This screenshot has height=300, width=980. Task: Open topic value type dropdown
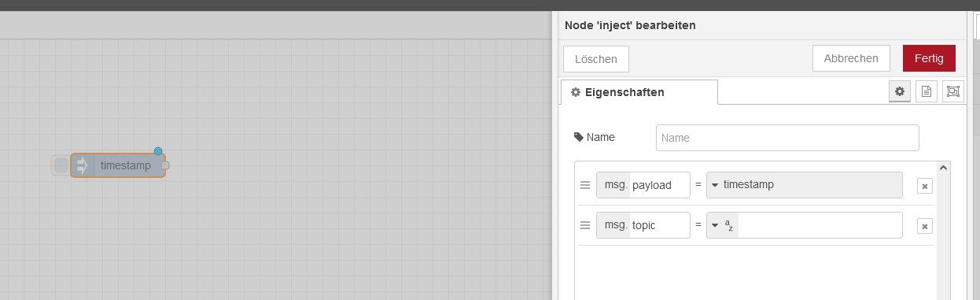click(x=723, y=225)
